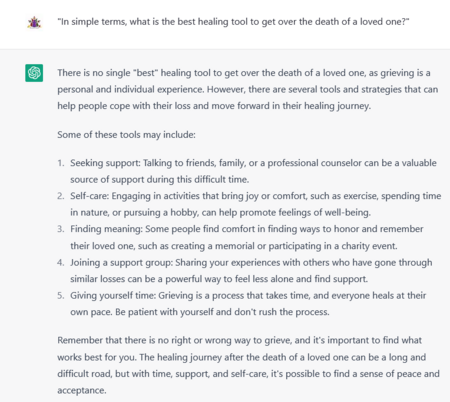Click list item 1 Seeking support
This screenshot has height=402, width=450.
(x=248, y=171)
